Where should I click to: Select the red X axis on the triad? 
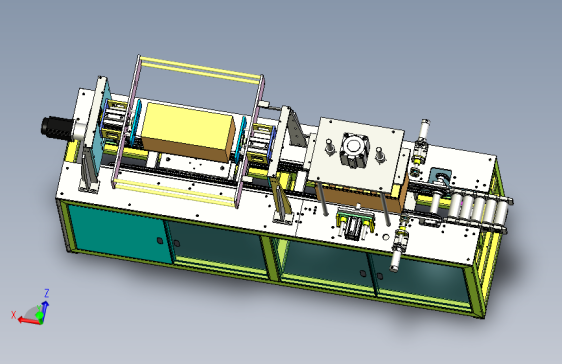(x=28, y=321)
